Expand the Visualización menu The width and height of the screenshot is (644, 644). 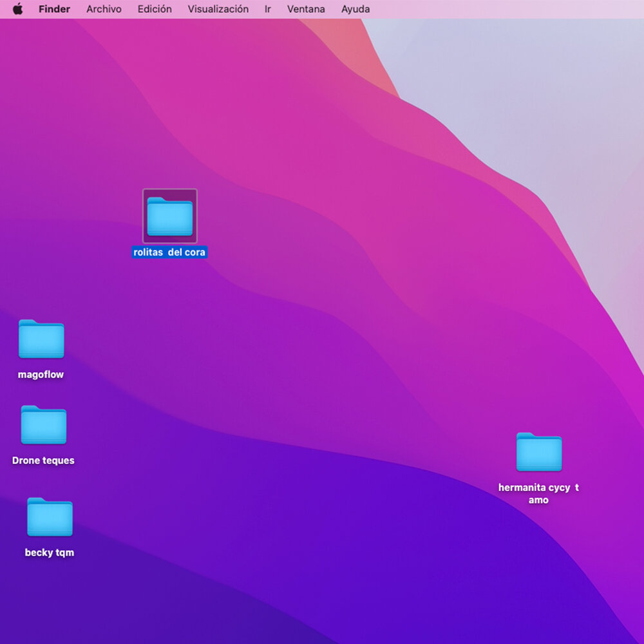(x=218, y=9)
